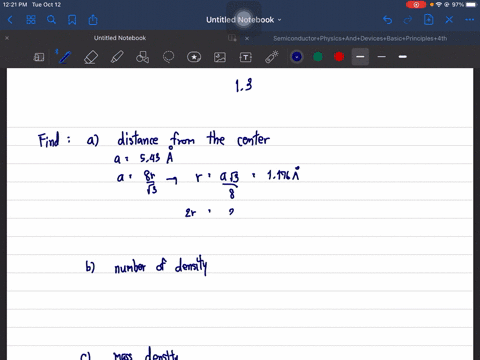480x360 pixels.
Task: Tap the back arrow to exit notebook
Action: (x=10, y=20)
